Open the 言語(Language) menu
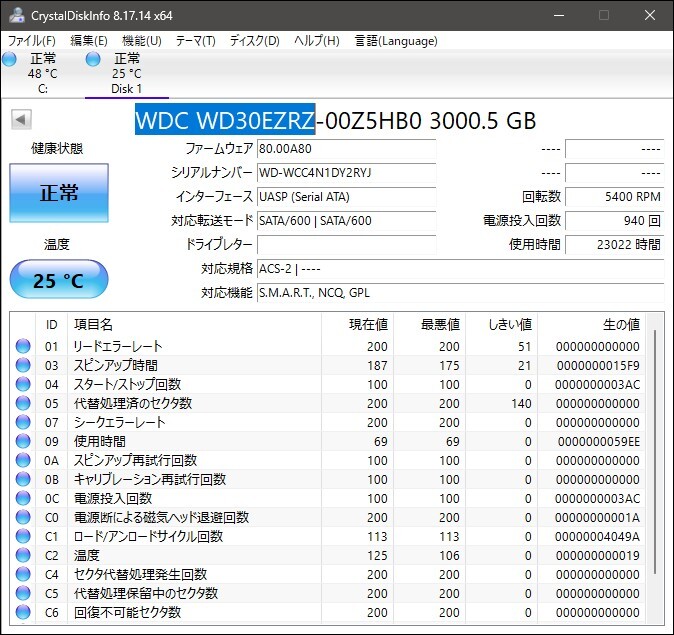Screen dimensions: 674x635 tap(396, 41)
